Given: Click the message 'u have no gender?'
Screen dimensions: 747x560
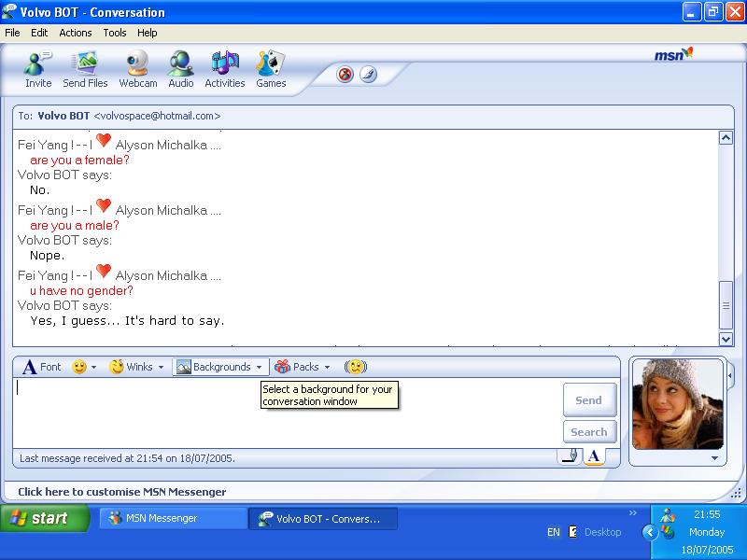Looking at the screenshot, I should 81,290.
